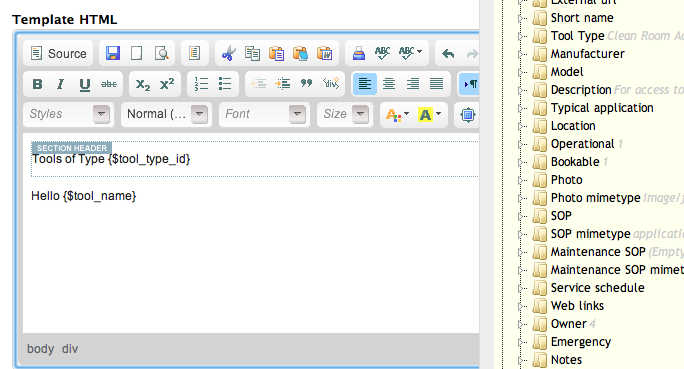Viewport: 684px width, 369px height.
Task: Open the Styles dropdown
Action: (x=68, y=114)
